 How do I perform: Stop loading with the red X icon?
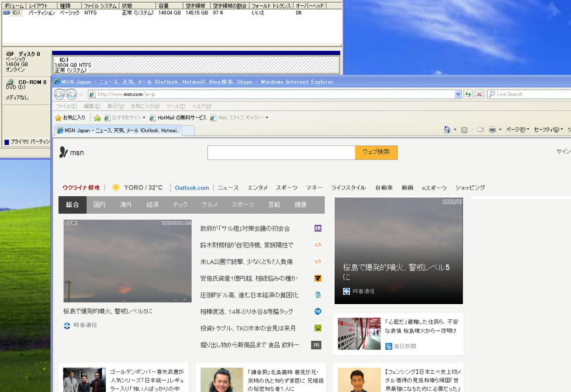[x=479, y=94]
